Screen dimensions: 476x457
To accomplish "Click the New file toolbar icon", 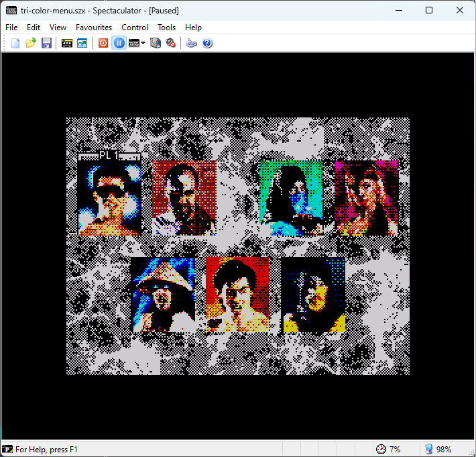I will coord(15,43).
